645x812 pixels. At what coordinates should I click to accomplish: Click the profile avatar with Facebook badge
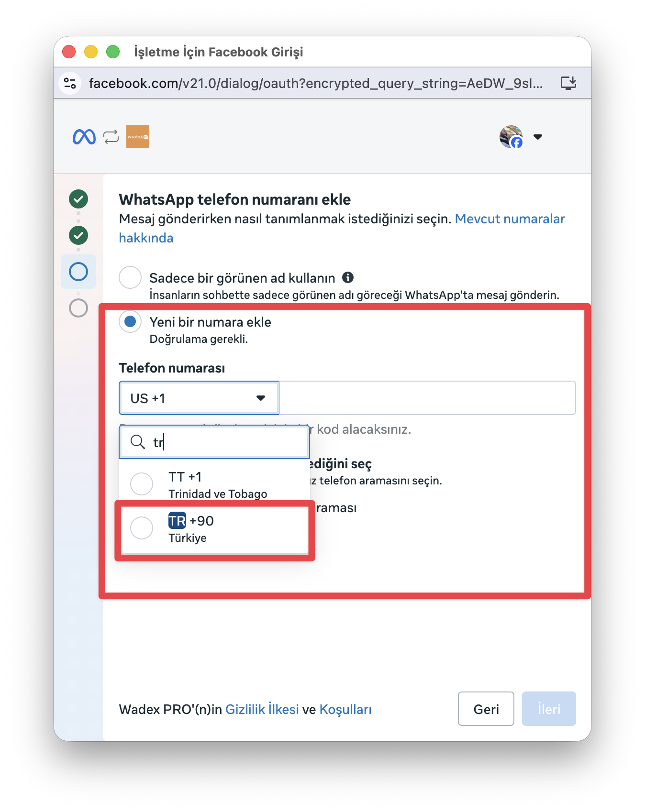511,137
